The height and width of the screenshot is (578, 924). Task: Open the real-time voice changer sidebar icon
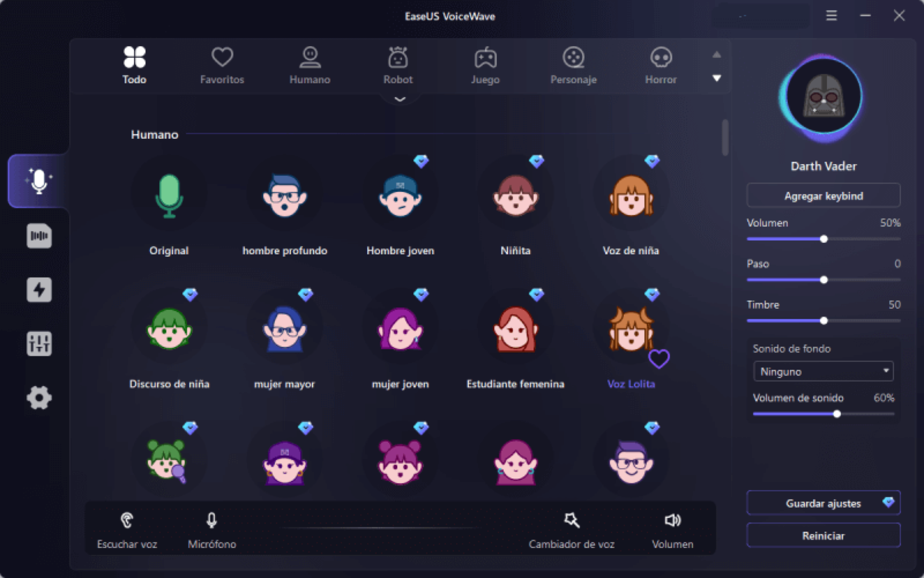[x=38, y=181]
